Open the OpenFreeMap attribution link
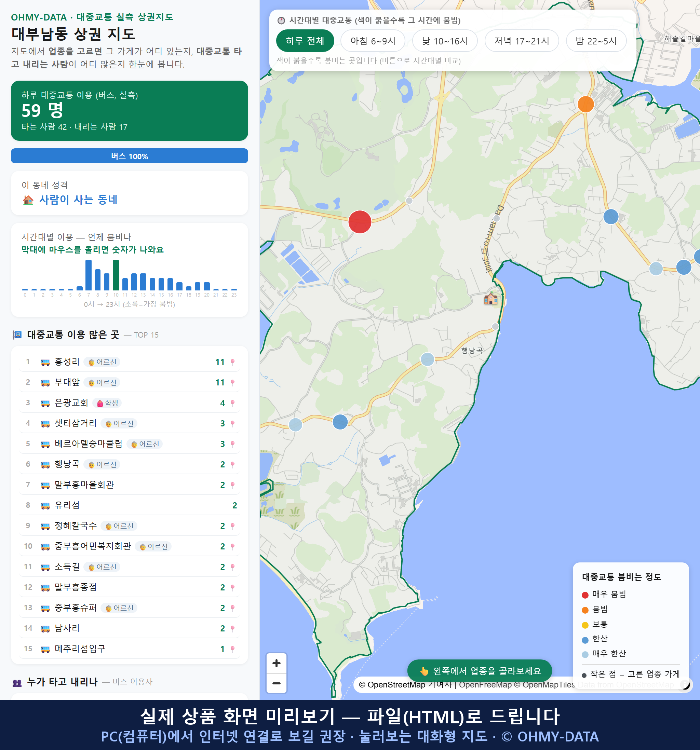Viewport: 700px width, 750px height. 485,684
